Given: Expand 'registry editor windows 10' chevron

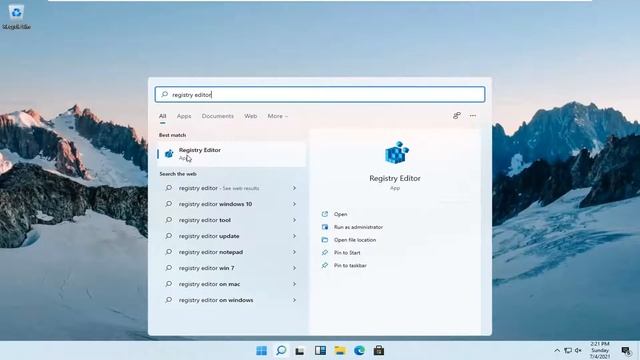Looking at the screenshot, I should [x=294, y=204].
